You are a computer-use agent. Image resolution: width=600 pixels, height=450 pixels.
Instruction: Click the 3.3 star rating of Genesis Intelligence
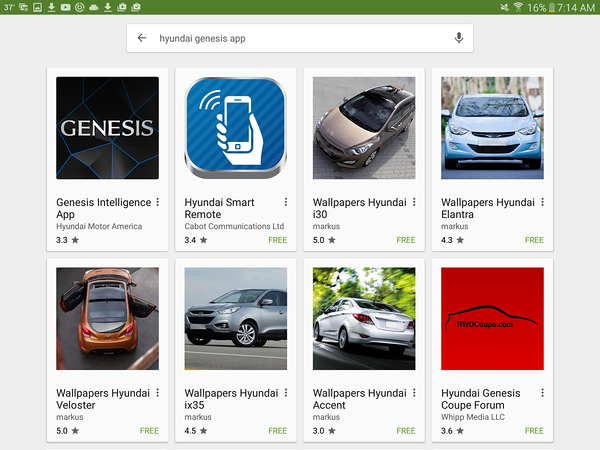[x=67, y=240]
